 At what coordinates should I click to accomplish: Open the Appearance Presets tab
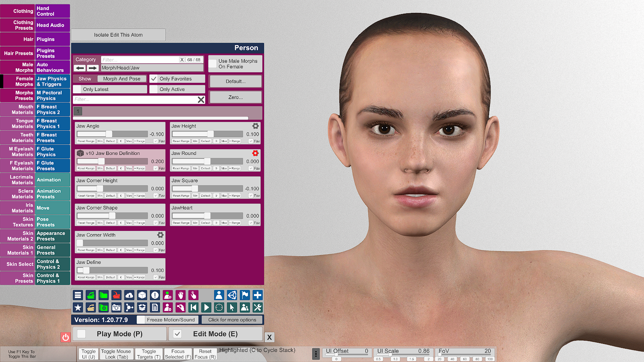[x=53, y=236]
